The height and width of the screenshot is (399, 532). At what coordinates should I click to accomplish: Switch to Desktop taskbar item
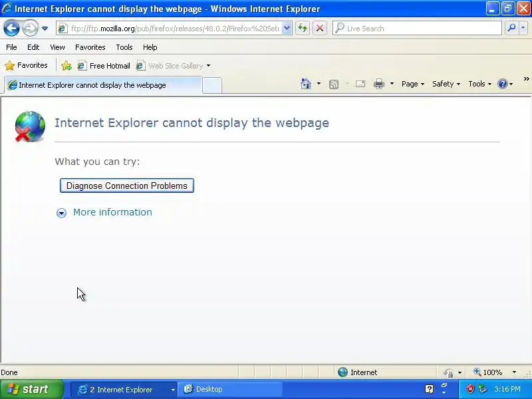pyautogui.click(x=231, y=389)
